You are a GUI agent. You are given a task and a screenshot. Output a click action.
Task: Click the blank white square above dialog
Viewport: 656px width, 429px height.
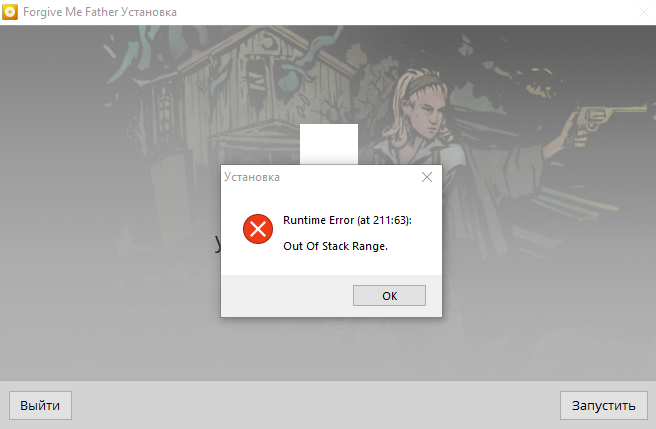[x=329, y=144]
